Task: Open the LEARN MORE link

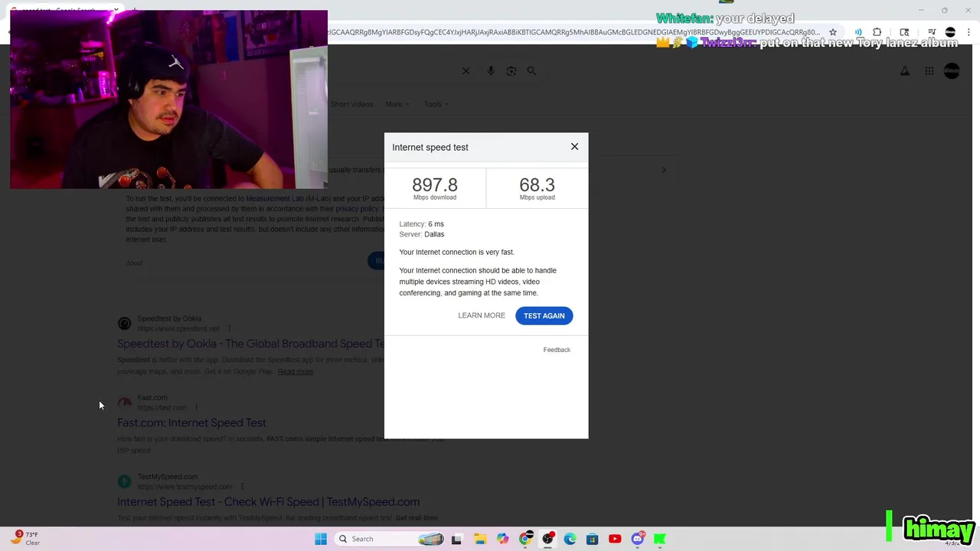Action: click(482, 315)
